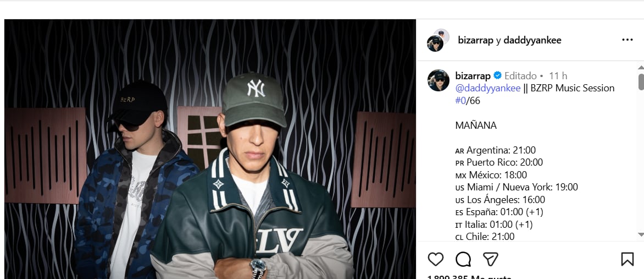The image size is (644, 279).
Task: Click the caption scrollbar thumb
Action: pyautogui.click(x=641, y=81)
